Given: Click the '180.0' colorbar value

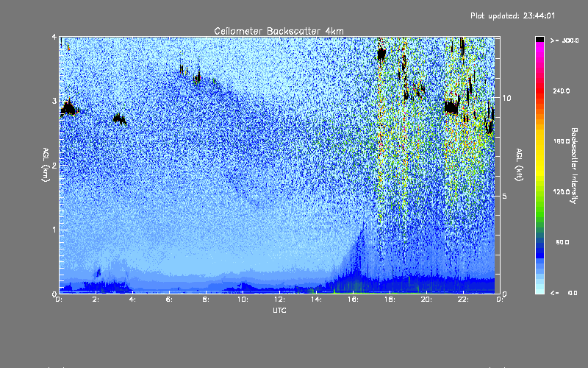Looking at the screenshot, I should coord(562,141).
